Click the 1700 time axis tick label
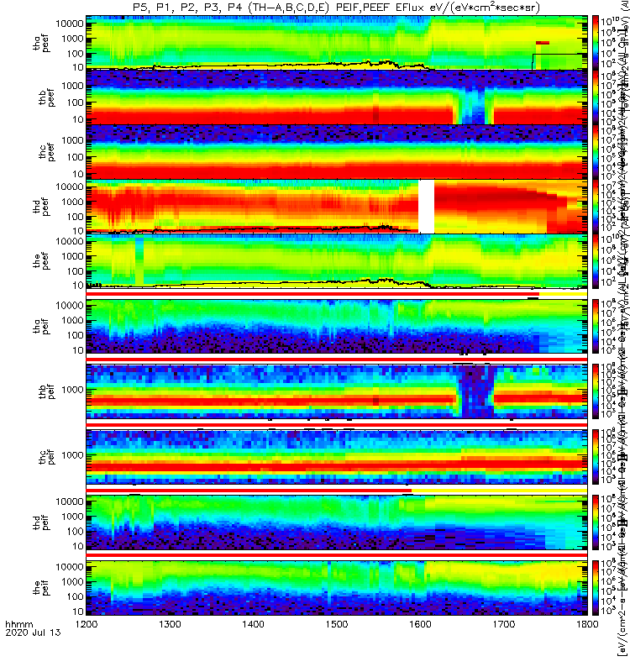The image size is (630, 672). (504, 623)
